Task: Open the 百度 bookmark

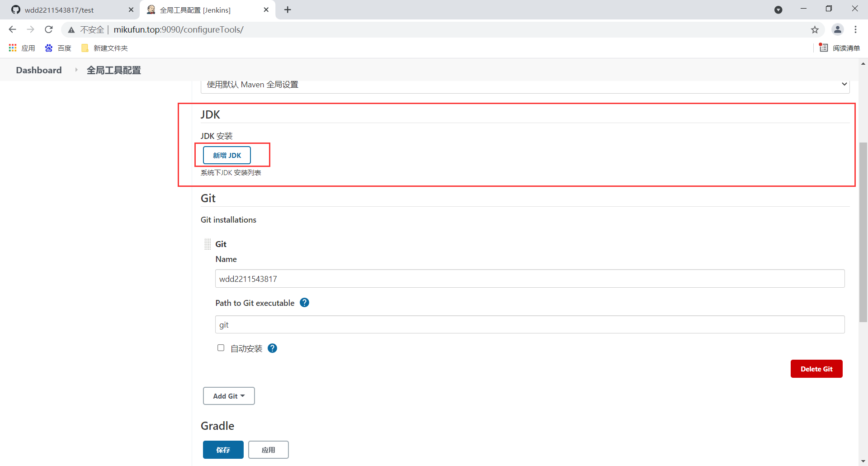Action: point(58,48)
